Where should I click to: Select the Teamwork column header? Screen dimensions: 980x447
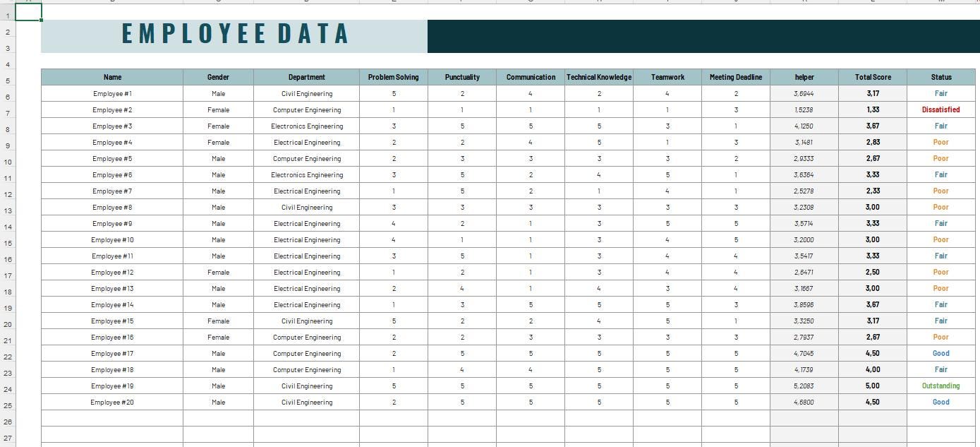pos(667,77)
